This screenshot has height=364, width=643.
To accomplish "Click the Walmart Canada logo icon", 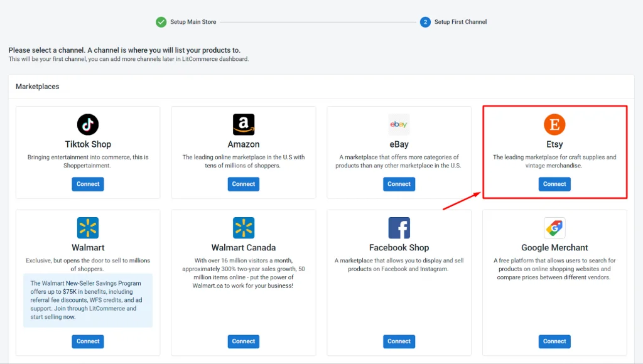I will point(244,228).
